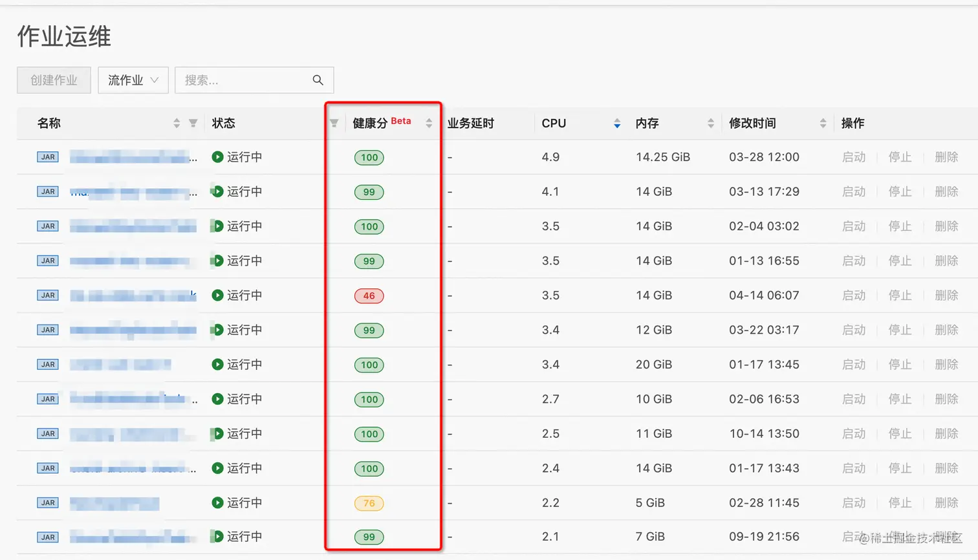This screenshot has width=978, height=560.
Task: Click JAR icon in the 14.25 GiB row
Action: [48, 157]
